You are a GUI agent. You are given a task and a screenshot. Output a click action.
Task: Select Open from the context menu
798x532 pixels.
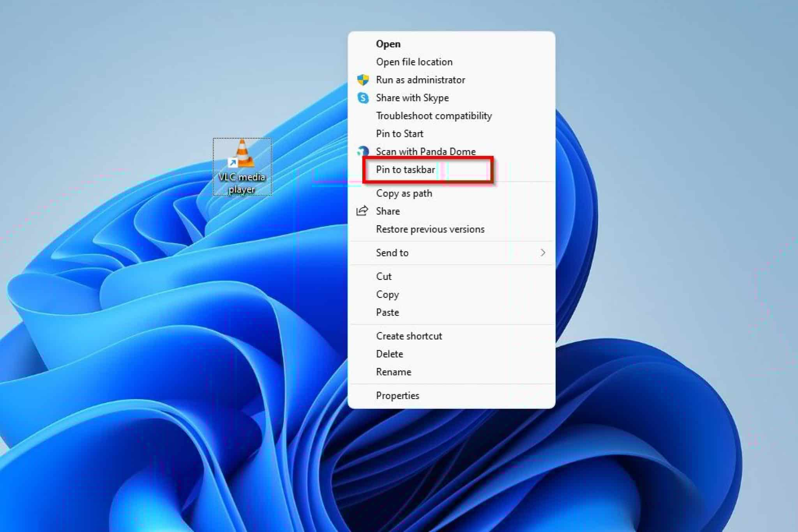[388, 43]
